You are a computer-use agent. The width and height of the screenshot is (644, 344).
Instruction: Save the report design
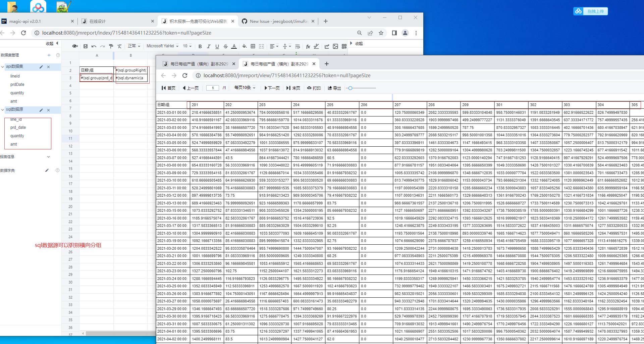point(85,46)
